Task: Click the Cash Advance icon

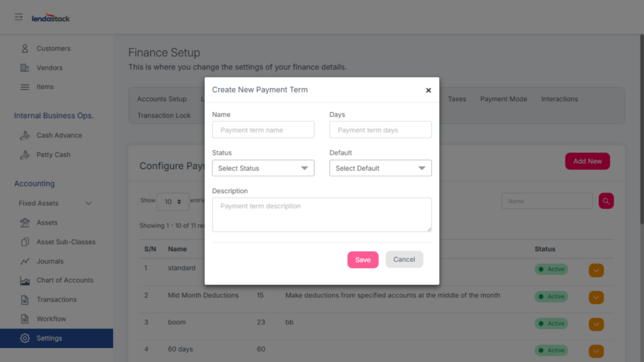Action: 25,135
